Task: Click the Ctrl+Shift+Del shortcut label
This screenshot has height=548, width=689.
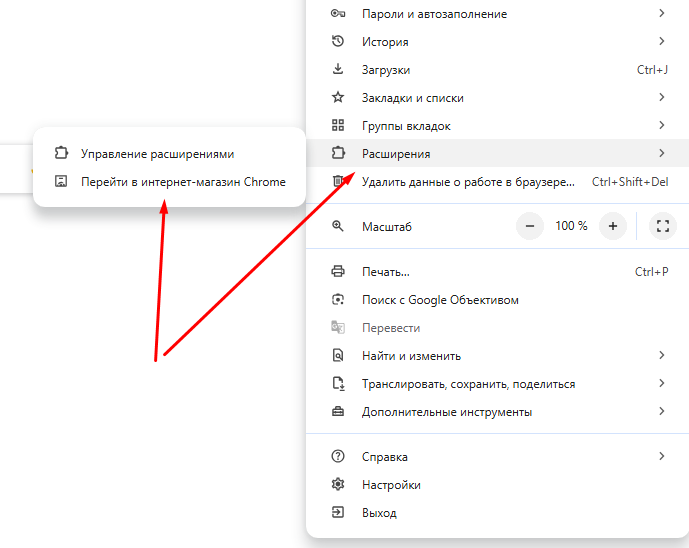Action: tap(630, 181)
